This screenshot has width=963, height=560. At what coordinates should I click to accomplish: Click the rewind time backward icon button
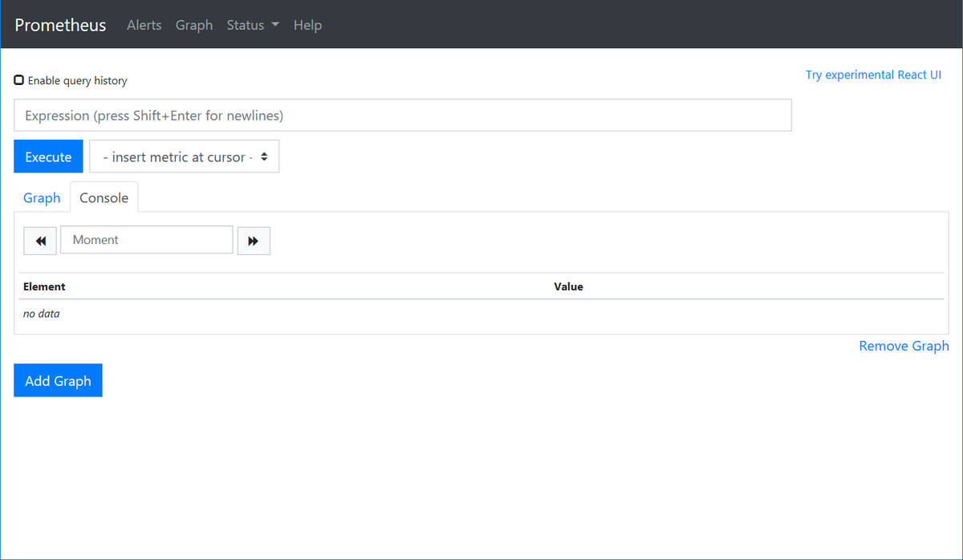point(40,241)
